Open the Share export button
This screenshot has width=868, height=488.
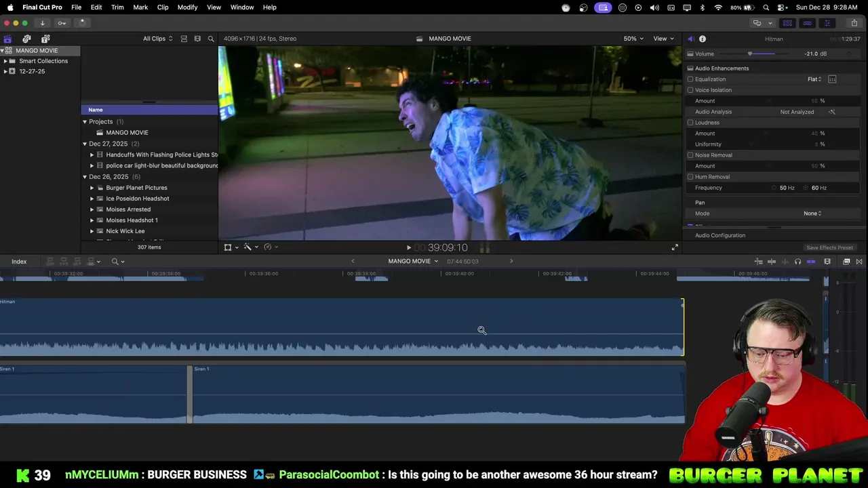click(854, 23)
